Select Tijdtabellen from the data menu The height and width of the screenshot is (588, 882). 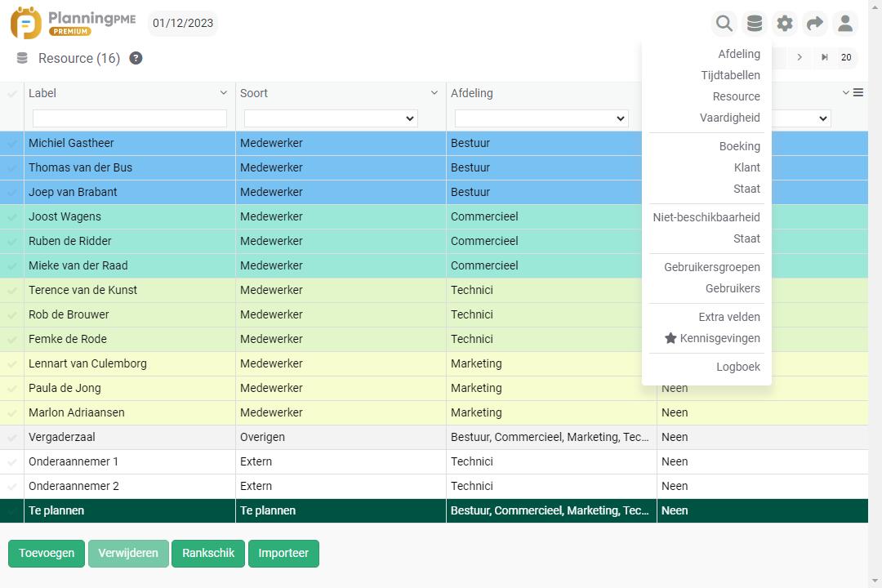(x=730, y=75)
